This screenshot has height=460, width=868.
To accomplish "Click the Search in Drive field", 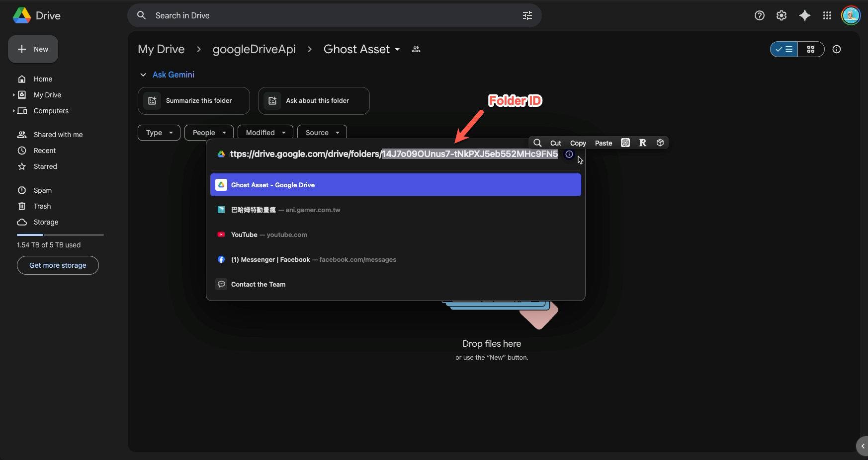I will (x=335, y=15).
